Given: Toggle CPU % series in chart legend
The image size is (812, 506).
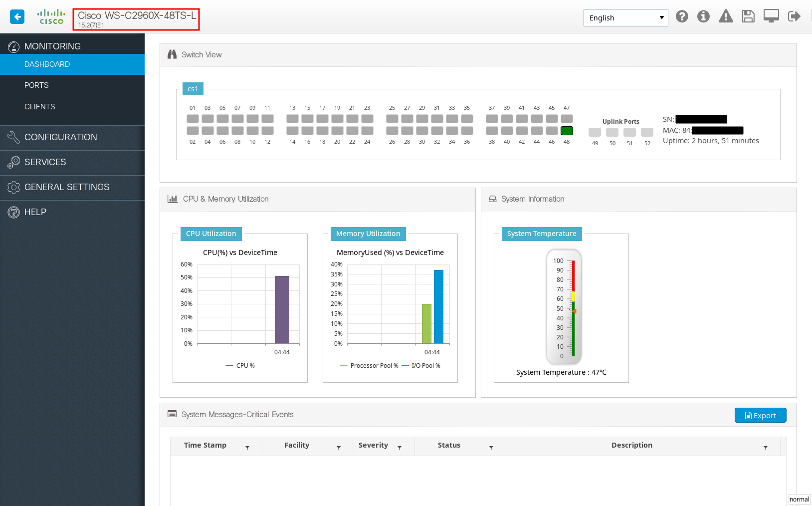Looking at the screenshot, I should [240, 366].
